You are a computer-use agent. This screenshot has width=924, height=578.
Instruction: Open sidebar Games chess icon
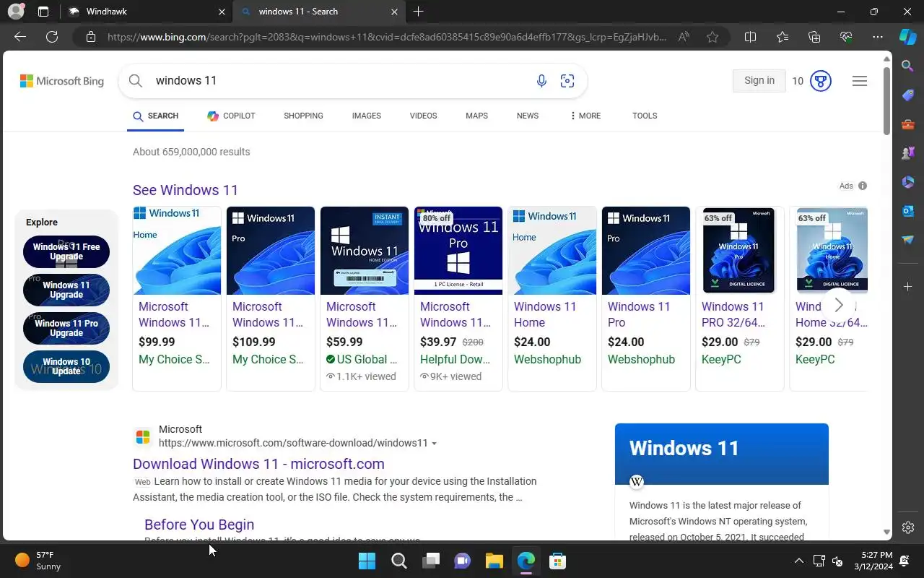pos(908,153)
